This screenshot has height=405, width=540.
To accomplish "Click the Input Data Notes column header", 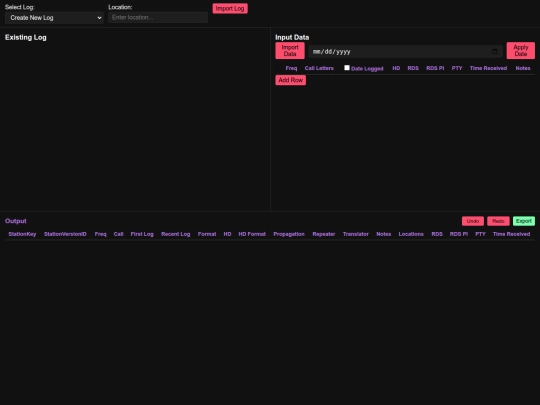I will [522, 68].
